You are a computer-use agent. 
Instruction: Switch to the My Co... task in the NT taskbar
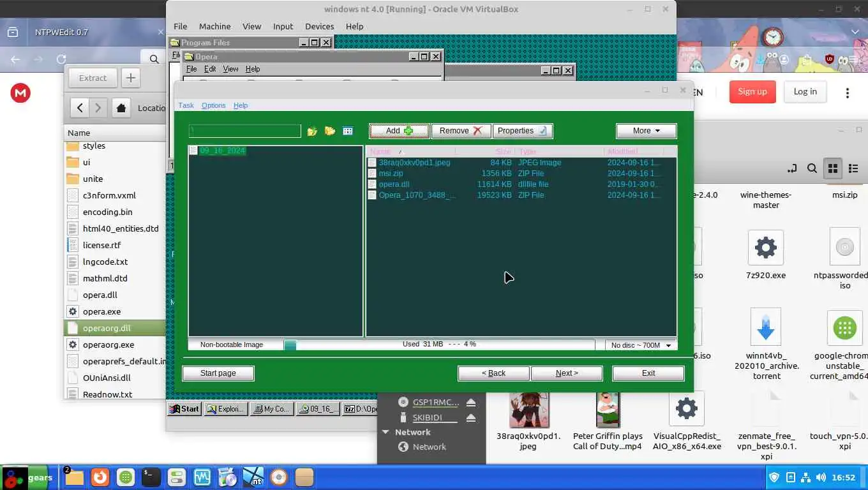(x=272, y=409)
